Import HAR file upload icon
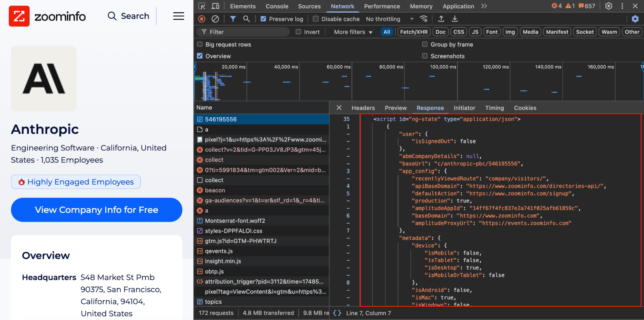 click(x=441, y=19)
